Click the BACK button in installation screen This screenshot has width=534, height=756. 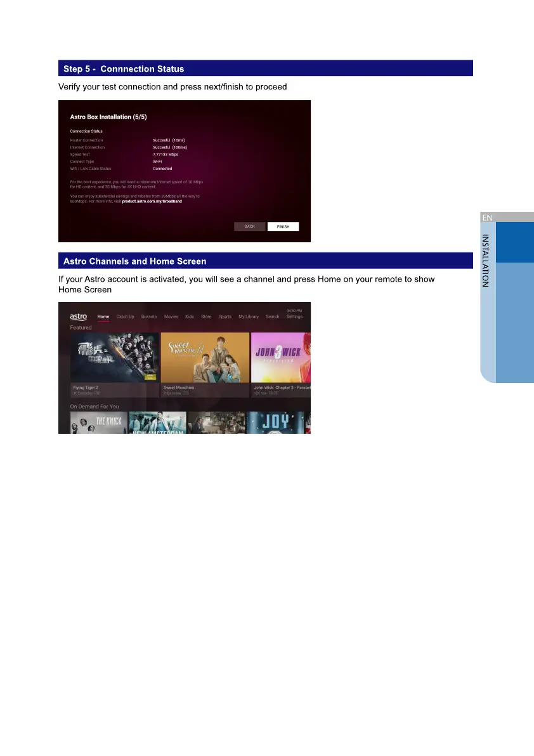249,226
